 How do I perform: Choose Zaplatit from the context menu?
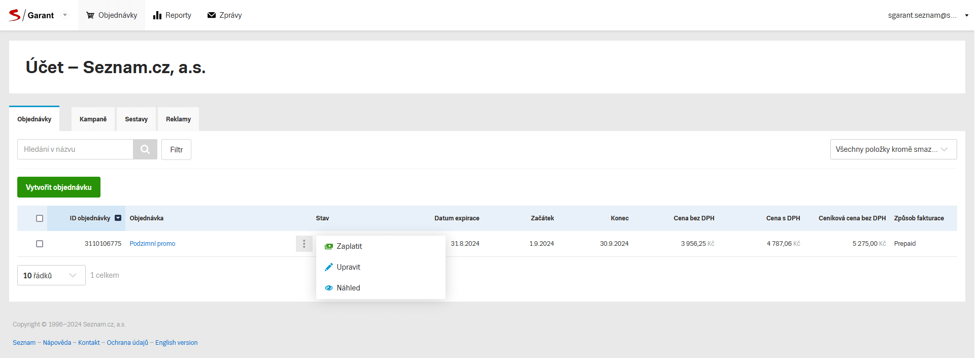click(x=349, y=246)
